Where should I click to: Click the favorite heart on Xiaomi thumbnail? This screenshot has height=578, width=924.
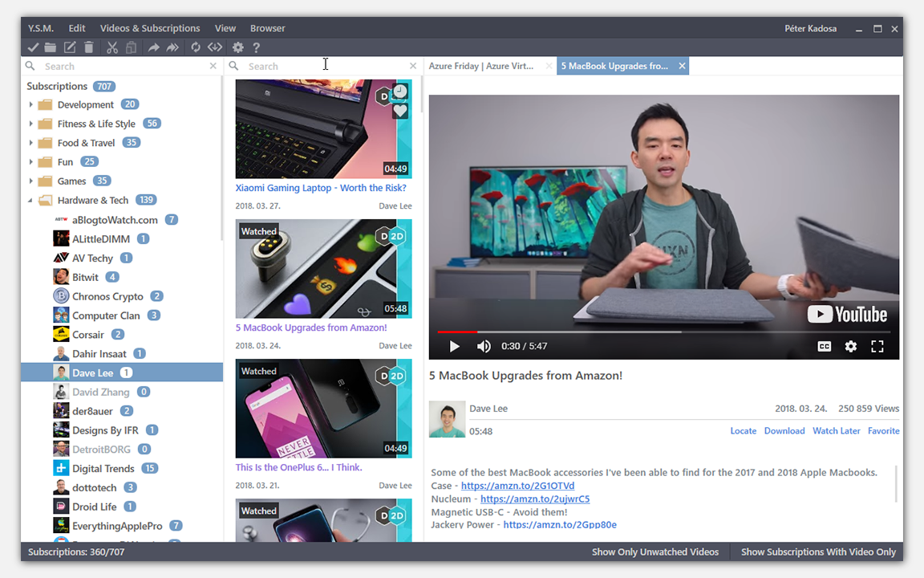click(400, 110)
